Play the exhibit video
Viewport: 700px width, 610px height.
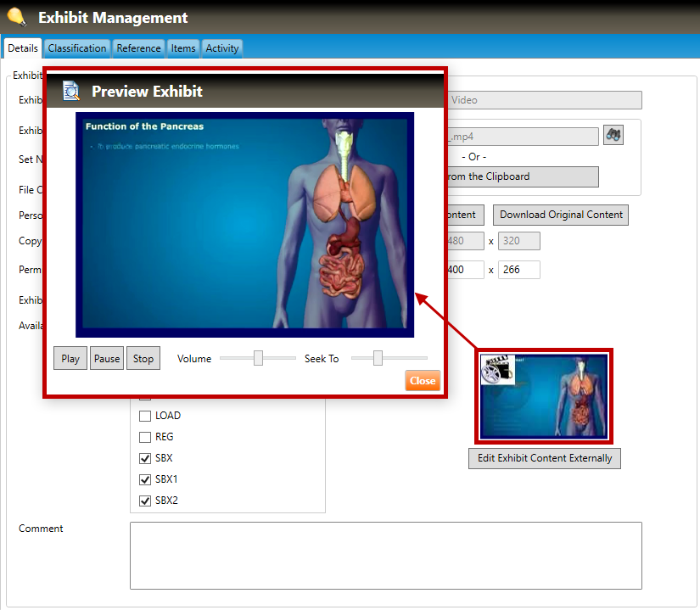click(x=70, y=359)
